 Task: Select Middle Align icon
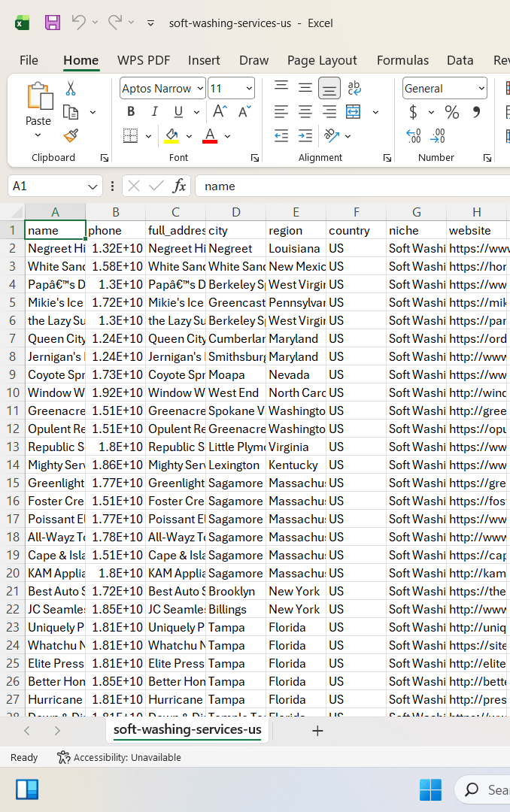[x=305, y=87]
